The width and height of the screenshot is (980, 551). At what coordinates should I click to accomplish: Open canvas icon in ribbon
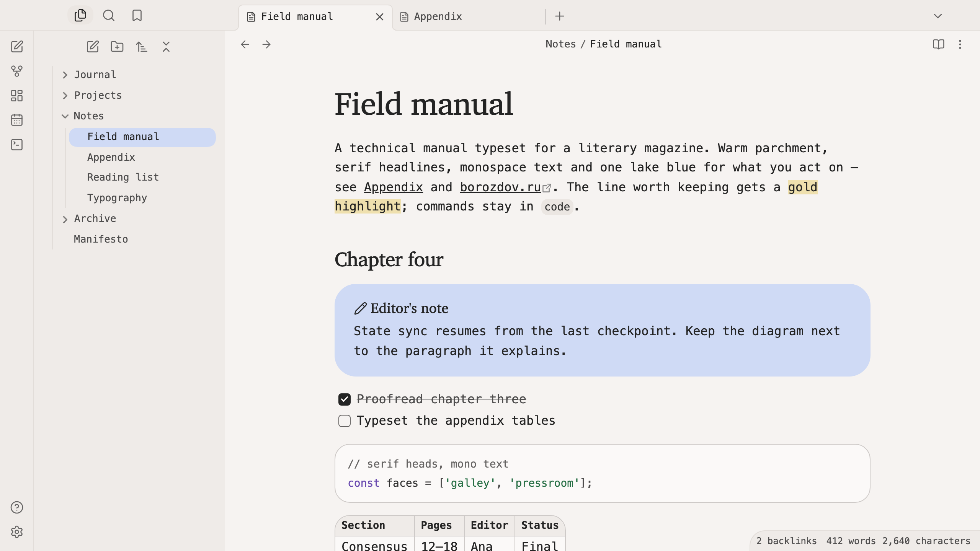click(x=17, y=96)
